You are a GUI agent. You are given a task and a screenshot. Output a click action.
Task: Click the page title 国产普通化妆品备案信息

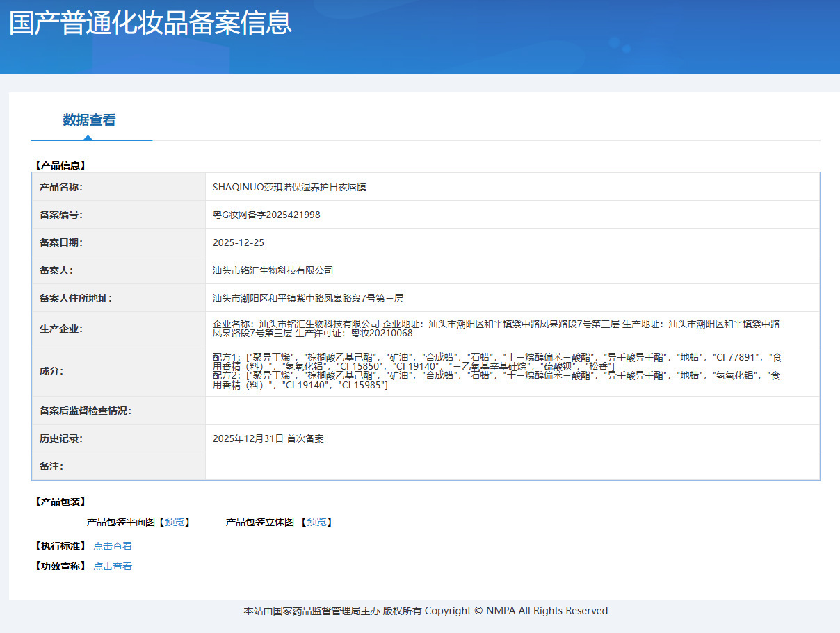[150, 22]
